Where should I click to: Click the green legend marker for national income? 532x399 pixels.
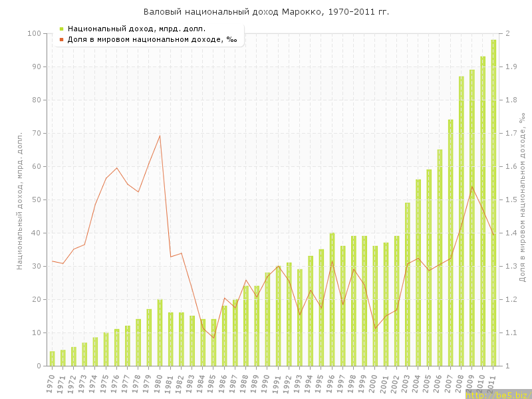61,29
